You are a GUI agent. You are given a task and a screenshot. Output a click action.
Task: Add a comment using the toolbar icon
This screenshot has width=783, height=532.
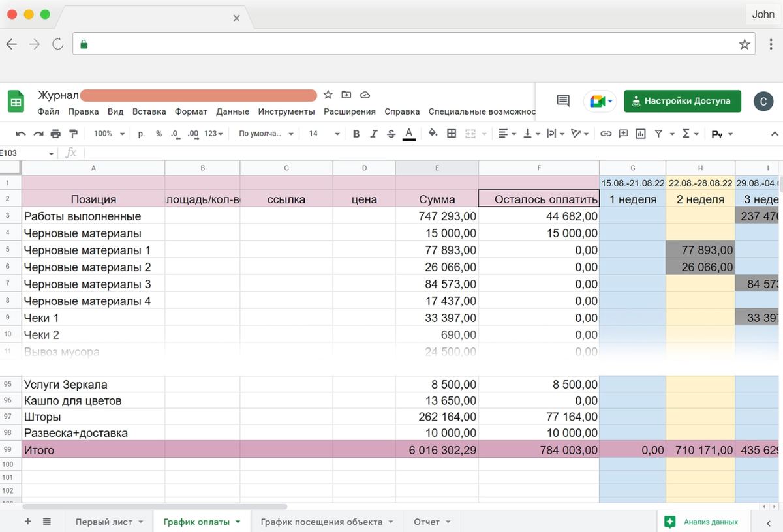pyautogui.click(x=623, y=134)
